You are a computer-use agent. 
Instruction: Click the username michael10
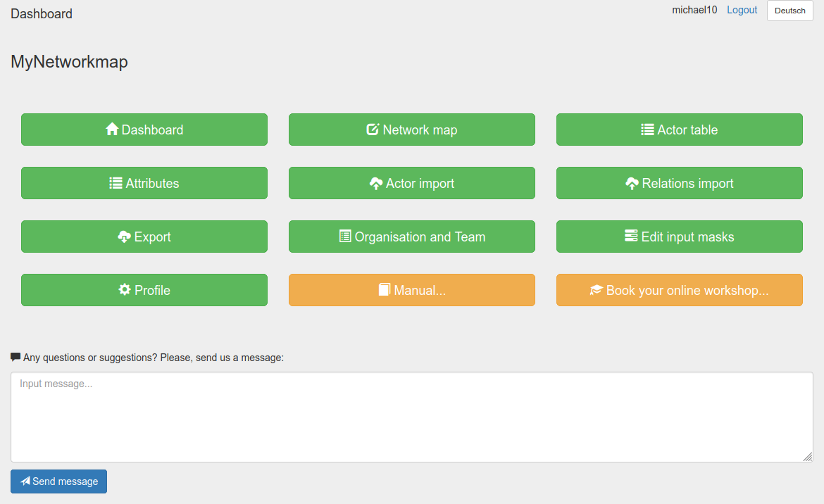click(x=694, y=10)
